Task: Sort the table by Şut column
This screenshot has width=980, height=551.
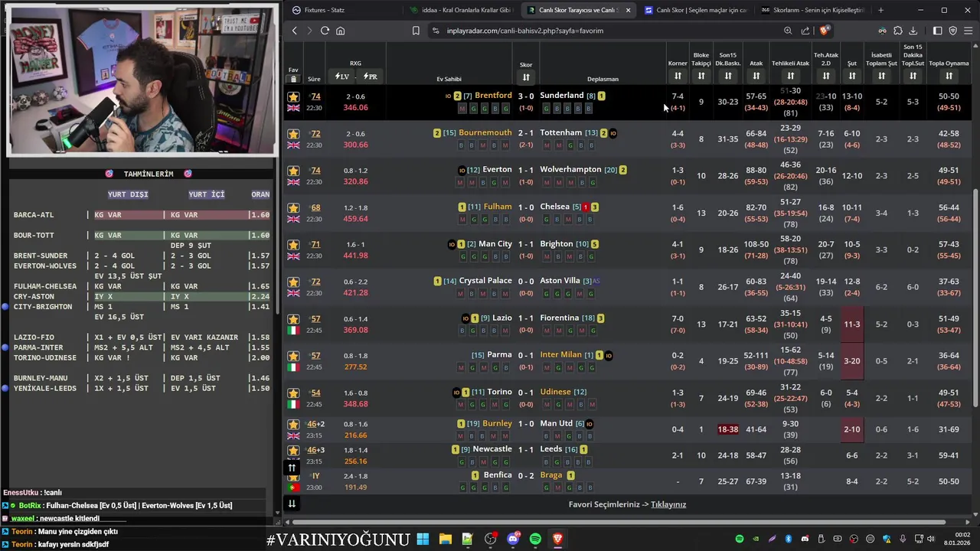Action: (x=852, y=76)
